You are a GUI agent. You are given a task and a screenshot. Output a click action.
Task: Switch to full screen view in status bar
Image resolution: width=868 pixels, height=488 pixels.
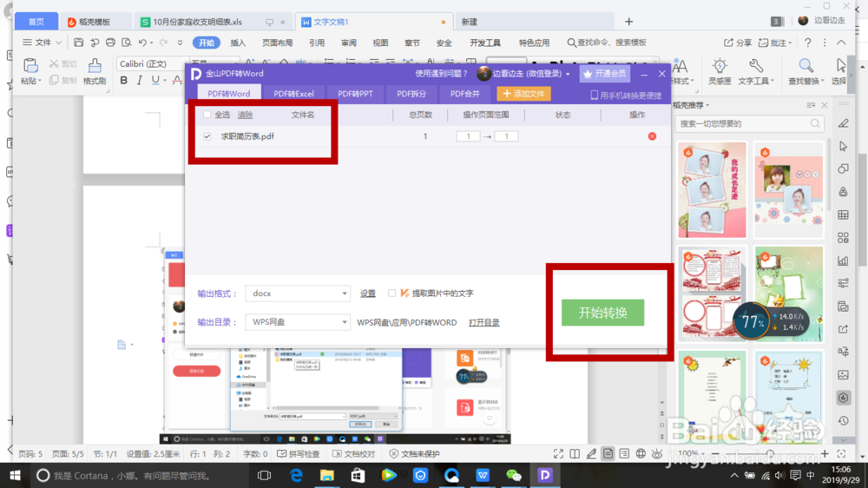point(558,453)
